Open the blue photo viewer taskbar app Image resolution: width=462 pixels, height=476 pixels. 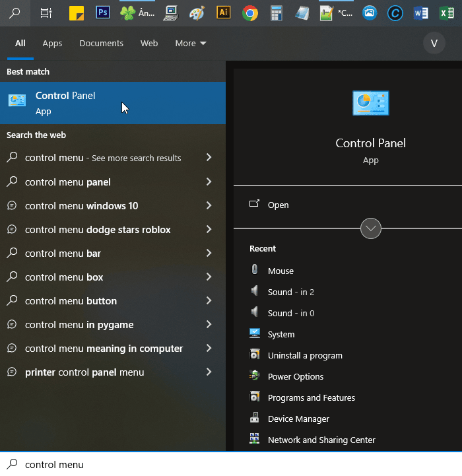pyautogui.click(x=370, y=13)
